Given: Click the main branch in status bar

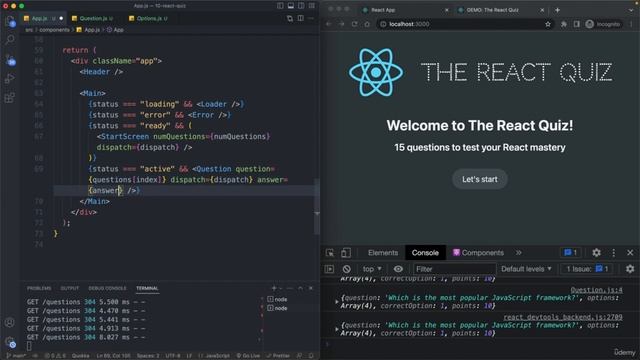Looking at the screenshot, I should pos(16,356).
